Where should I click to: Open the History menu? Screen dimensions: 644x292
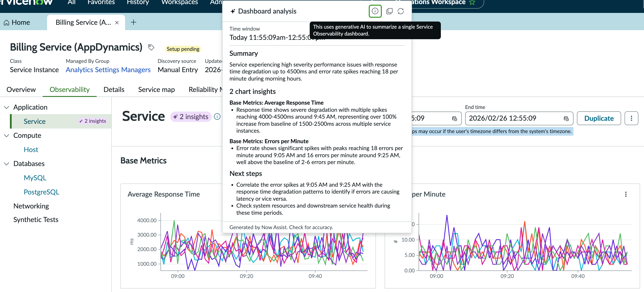[x=138, y=3]
